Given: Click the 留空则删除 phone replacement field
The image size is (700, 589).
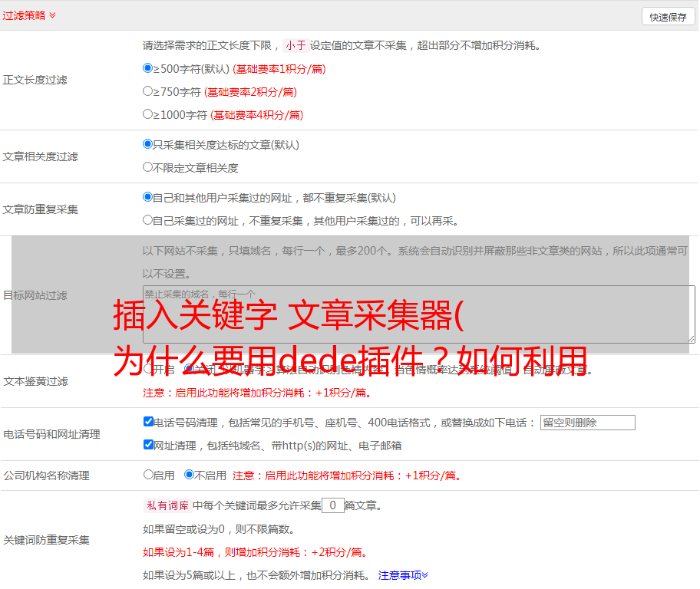Looking at the screenshot, I should [x=587, y=423].
